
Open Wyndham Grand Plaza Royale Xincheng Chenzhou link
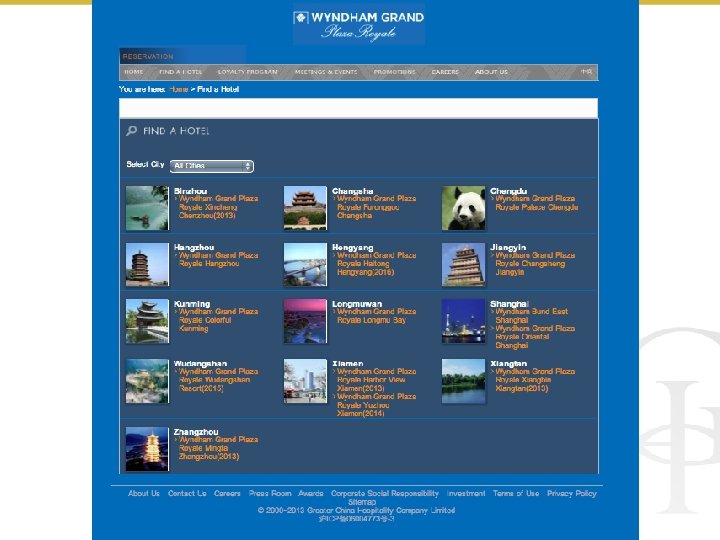[218, 207]
